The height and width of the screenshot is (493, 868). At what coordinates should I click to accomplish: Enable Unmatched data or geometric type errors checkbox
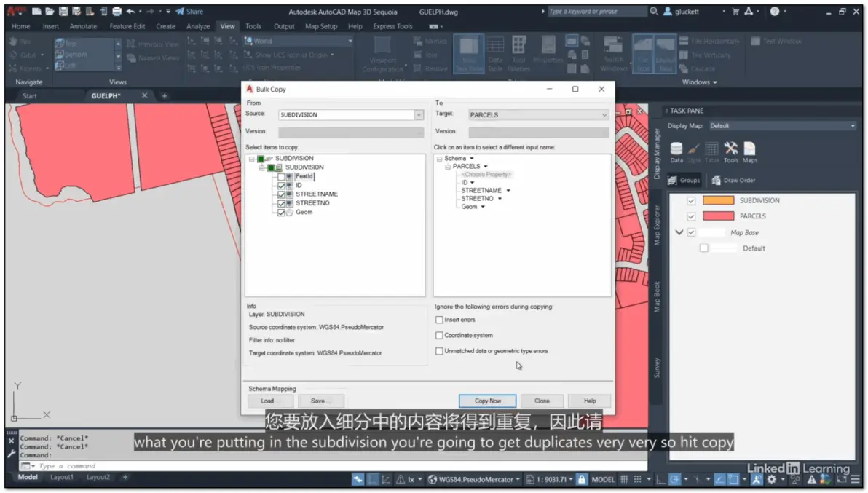439,351
